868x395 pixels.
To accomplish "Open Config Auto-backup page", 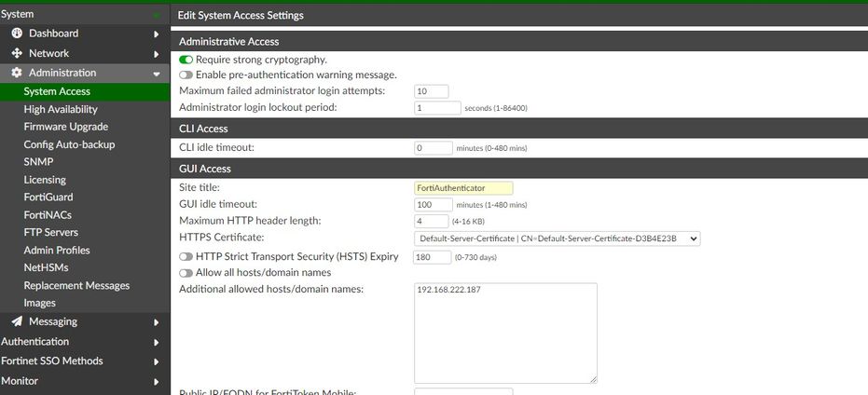I will click(x=69, y=144).
